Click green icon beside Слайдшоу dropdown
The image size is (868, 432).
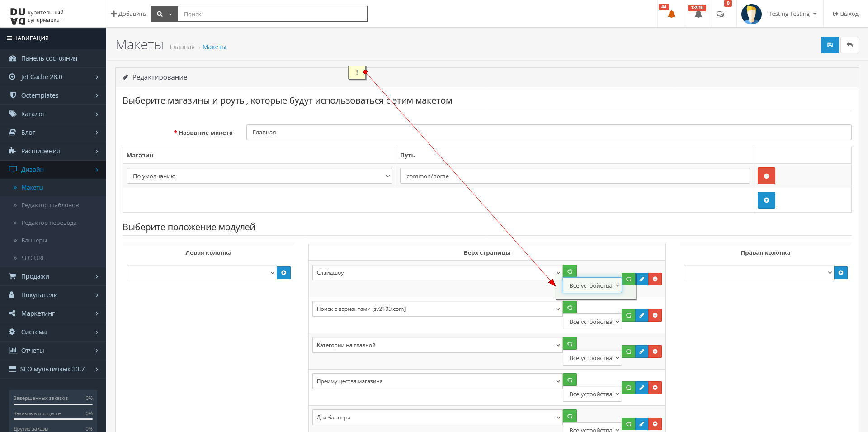click(x=570, y=271)
